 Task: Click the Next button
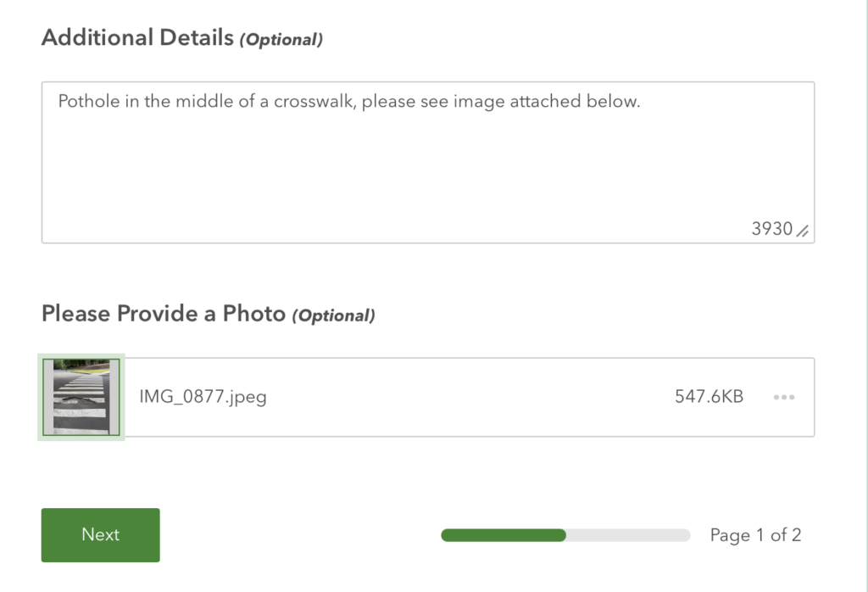point(100,535)
